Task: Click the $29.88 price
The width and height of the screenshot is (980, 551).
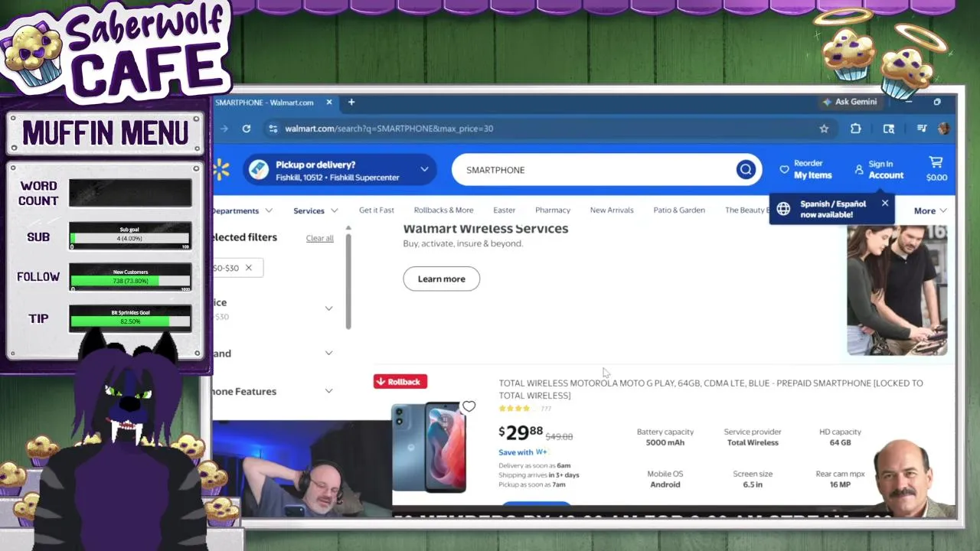Action: click(x=521, y=432)
